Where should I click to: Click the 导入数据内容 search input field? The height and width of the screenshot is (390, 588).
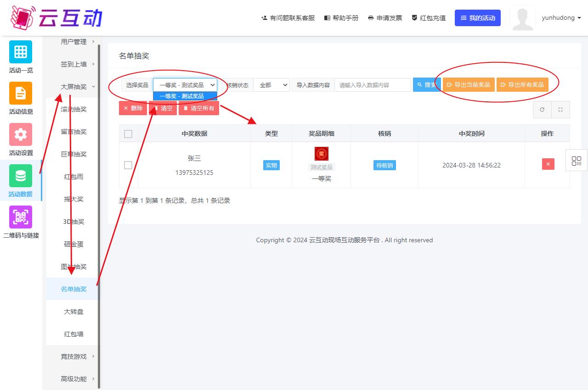(372, 85)
